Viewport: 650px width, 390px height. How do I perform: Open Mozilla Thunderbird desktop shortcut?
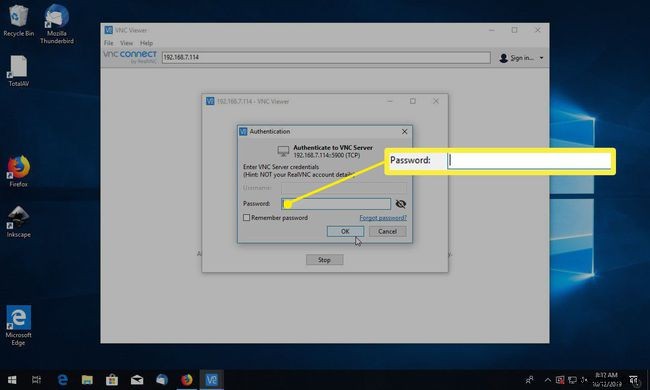click(x=57, y=24)
